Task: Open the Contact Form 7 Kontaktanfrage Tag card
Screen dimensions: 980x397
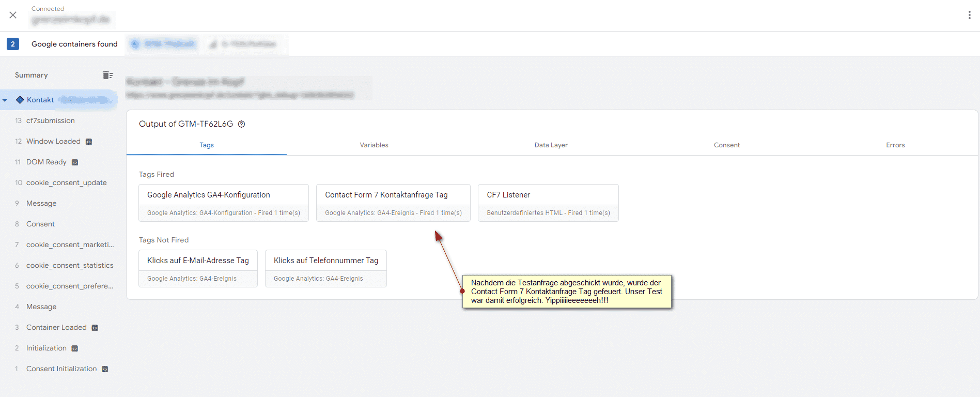Action: pyautogui.click(x=393, y=203)
